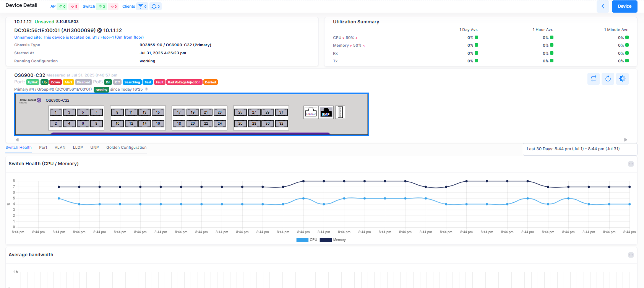The height and width of the screenshot is (288, 644).
Task: Open Average bandwidth ellipsis menu
Action: [631, 255]
